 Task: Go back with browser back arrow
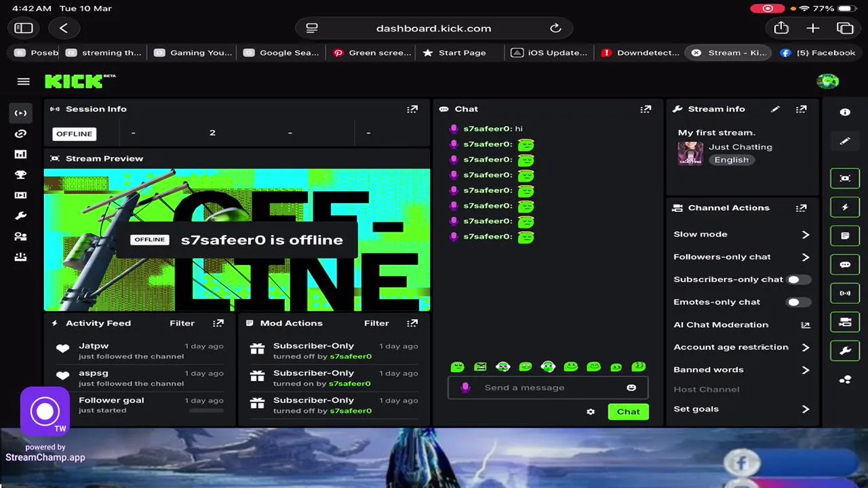coord(64,28)
